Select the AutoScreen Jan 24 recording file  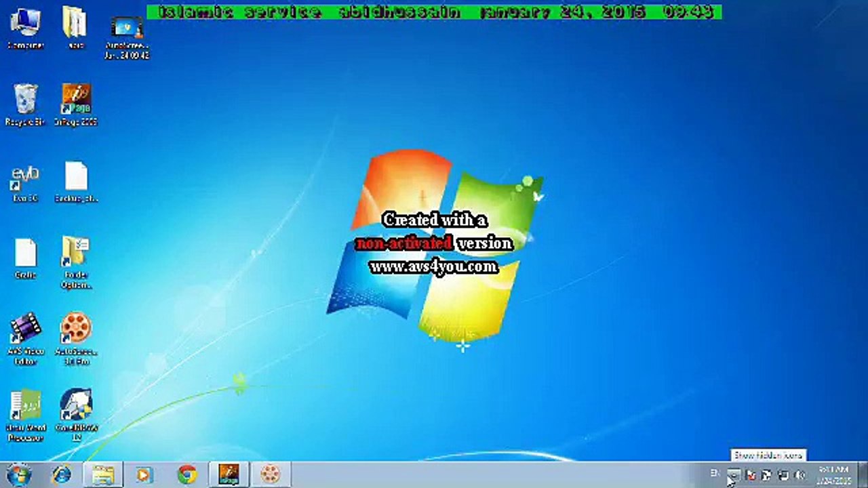pos(127,37)
